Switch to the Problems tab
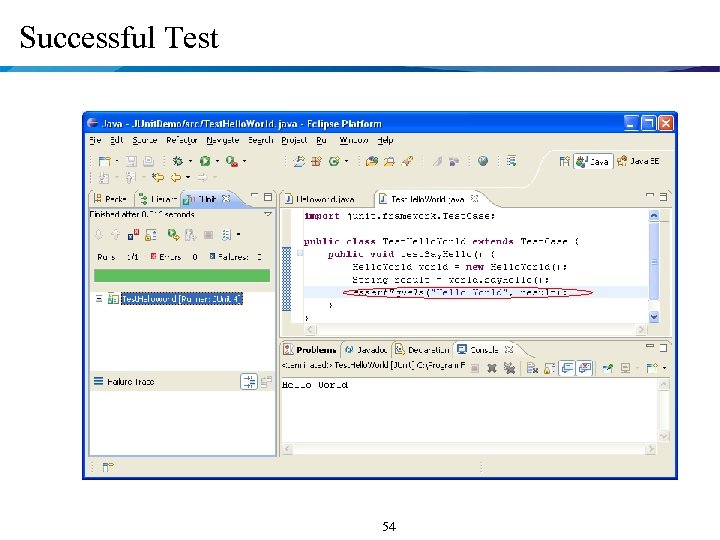Screen dimensions: 720x540 tap(310, 350)
